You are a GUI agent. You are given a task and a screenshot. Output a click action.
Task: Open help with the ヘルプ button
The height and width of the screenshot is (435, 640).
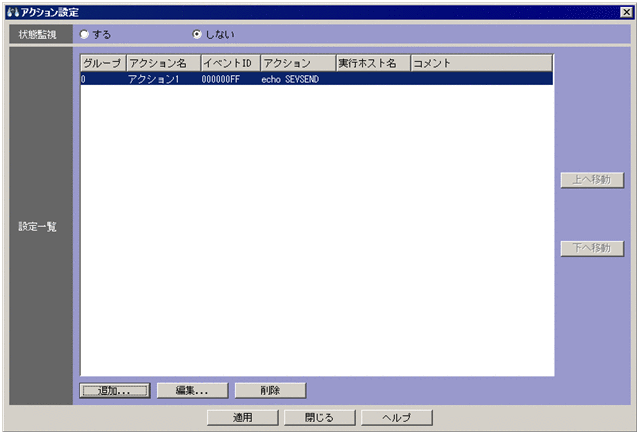(x=397, y=417)
